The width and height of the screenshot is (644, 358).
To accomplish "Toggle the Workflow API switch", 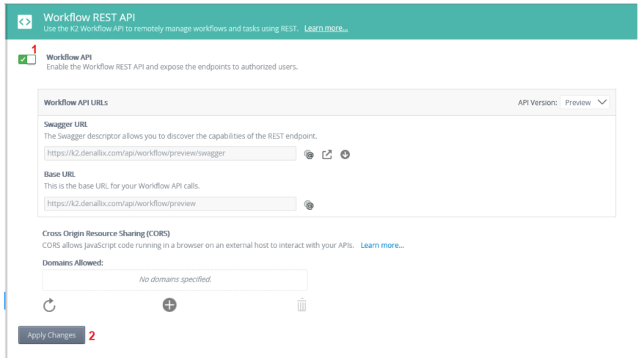I will click(27, 59).
